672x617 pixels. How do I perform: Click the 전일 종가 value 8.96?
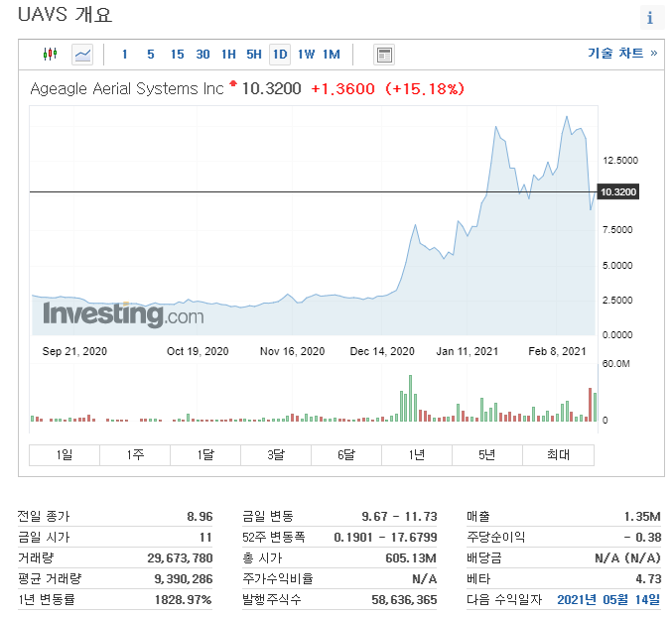click(200, 517)
